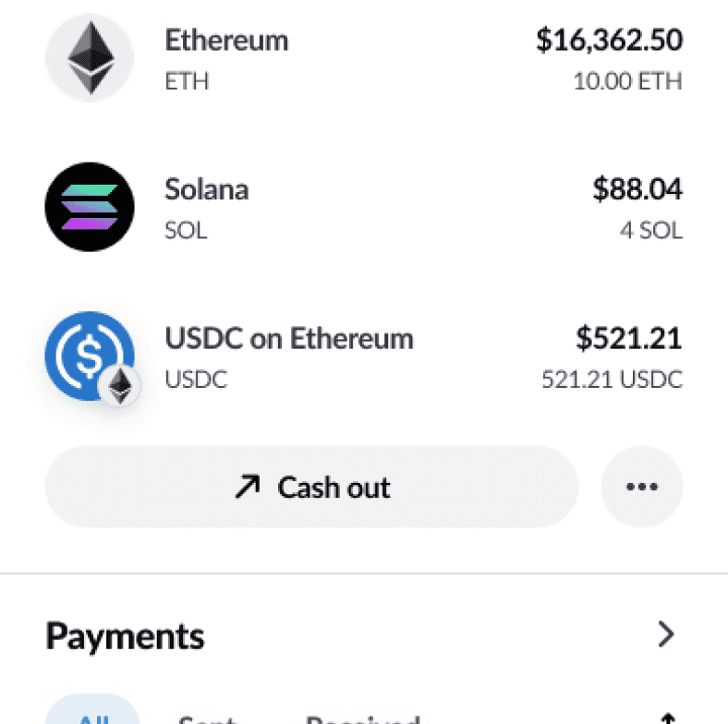The height and width of the screenshot is (724, 728).
Task: Open the Solana asset row
Action: (x=364, y=207)
